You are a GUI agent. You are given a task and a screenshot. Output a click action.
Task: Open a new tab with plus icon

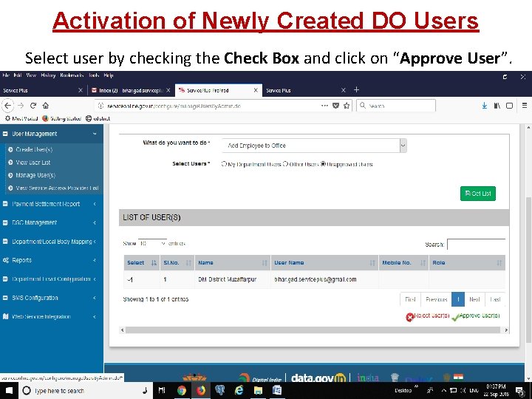click(x=356, y=90)
